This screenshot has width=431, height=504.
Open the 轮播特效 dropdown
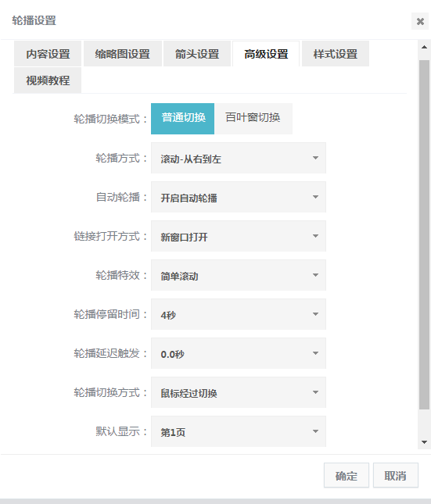coord(239,275)
